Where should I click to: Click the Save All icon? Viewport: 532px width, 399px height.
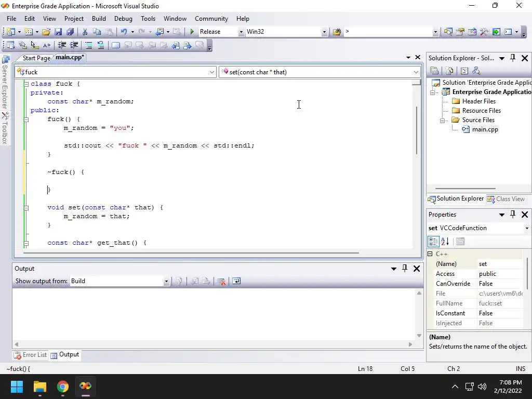pos(70,32)
